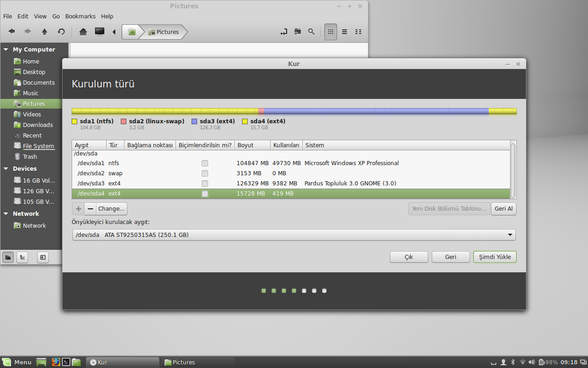This screenshot has height=368, width=588.
Task: Open the Bookmarks menu
Action: [x=80, y=16]
